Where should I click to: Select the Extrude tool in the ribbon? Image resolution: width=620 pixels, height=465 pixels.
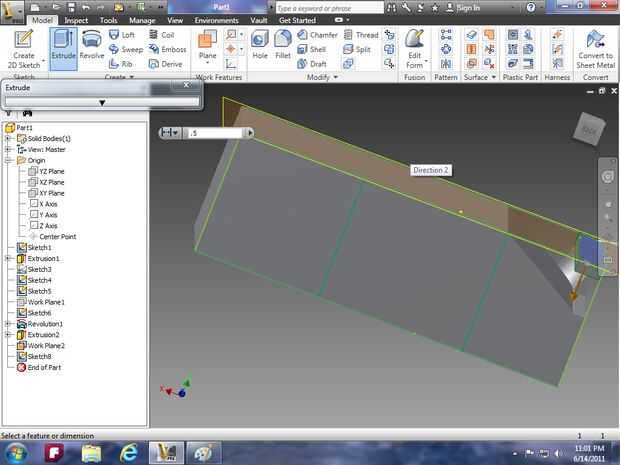[63, 49]
